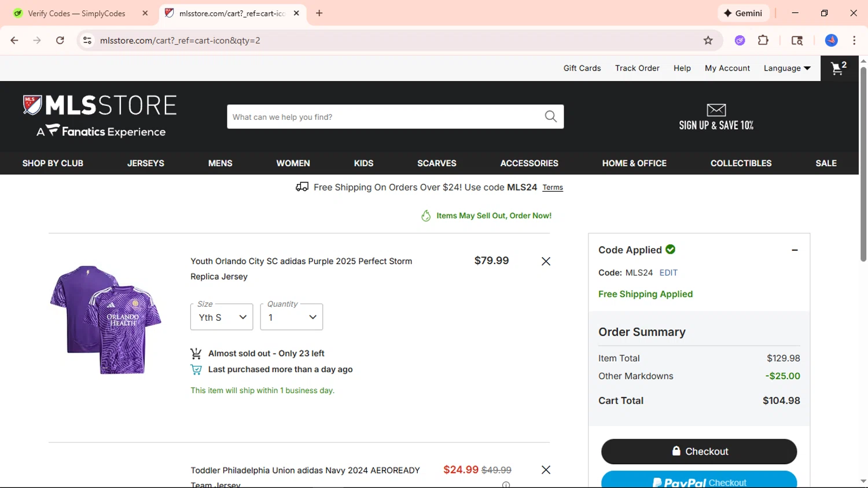
Task: Click the side panel search icon
Action: [x=797, y=41]
